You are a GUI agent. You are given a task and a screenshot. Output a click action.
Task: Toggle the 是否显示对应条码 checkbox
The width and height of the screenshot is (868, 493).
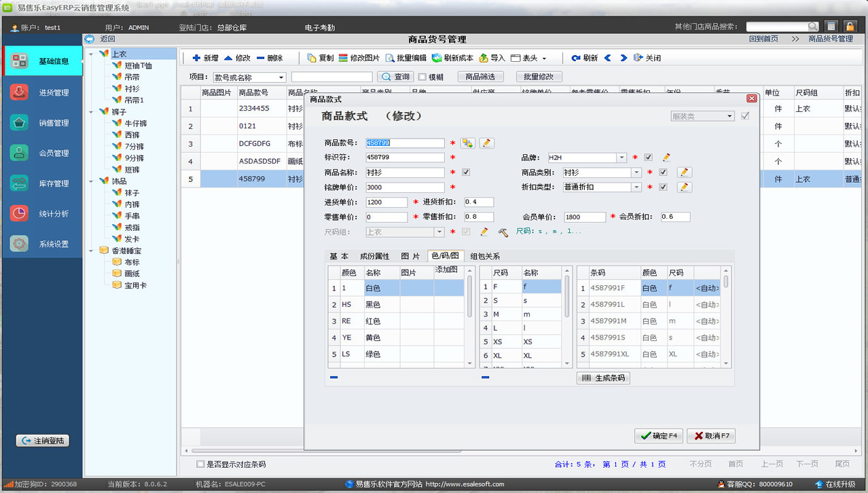tap(200, 464)
